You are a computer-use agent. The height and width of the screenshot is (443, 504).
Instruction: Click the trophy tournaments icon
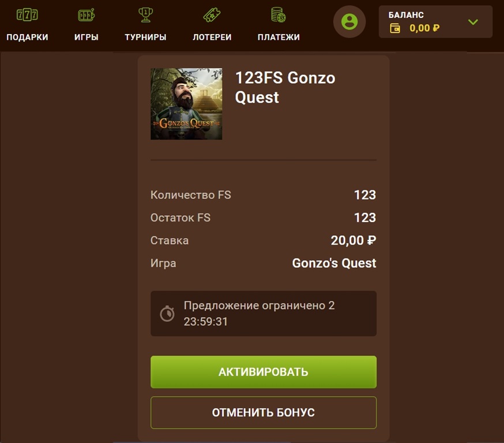point(146,15)
